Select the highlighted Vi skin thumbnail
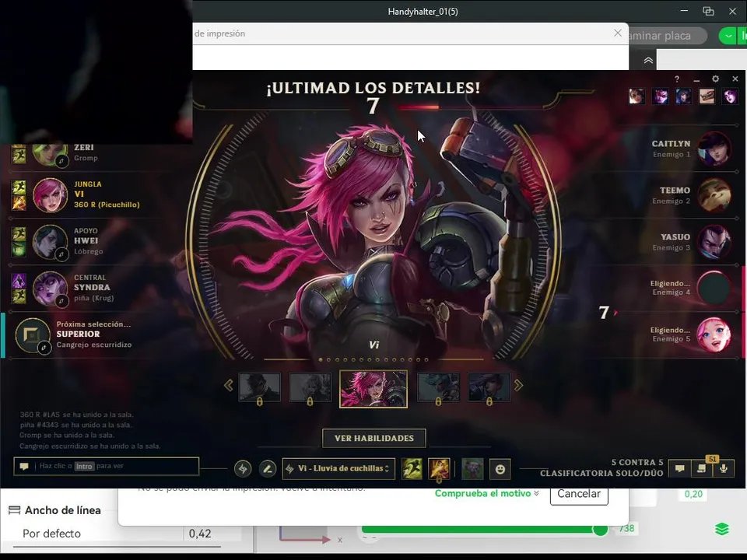This screenshot has width=747, height=560. coord(373,389)
